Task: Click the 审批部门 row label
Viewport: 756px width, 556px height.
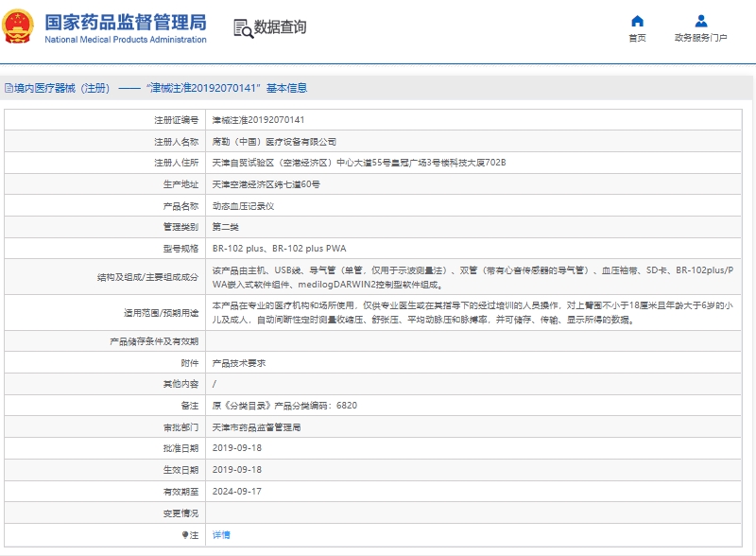Action: [x=180, y=427]
